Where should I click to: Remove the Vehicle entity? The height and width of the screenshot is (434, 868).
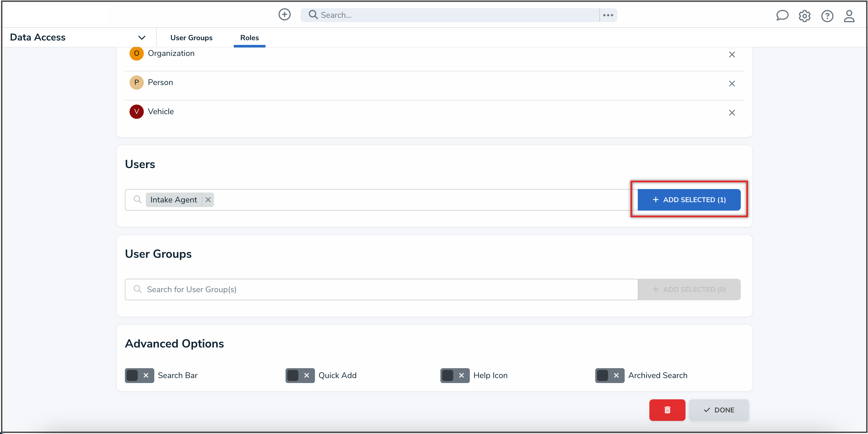pos(732,113)
